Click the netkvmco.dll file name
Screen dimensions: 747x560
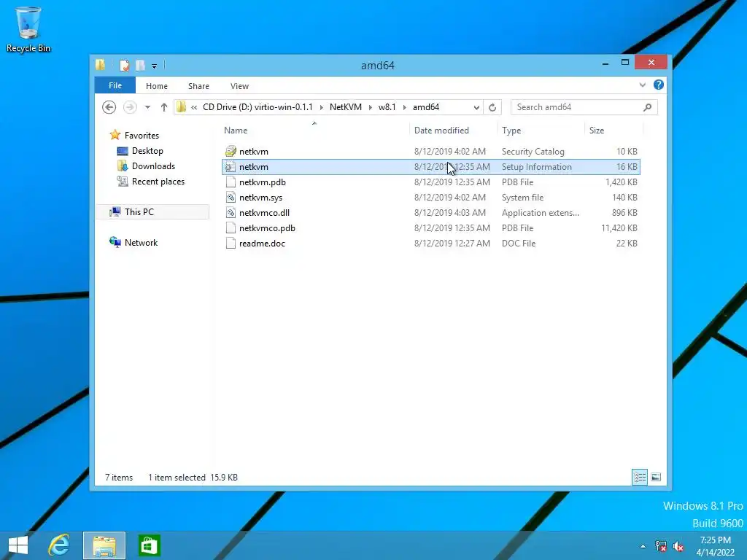pyautogui.click(x=264, y=213)
